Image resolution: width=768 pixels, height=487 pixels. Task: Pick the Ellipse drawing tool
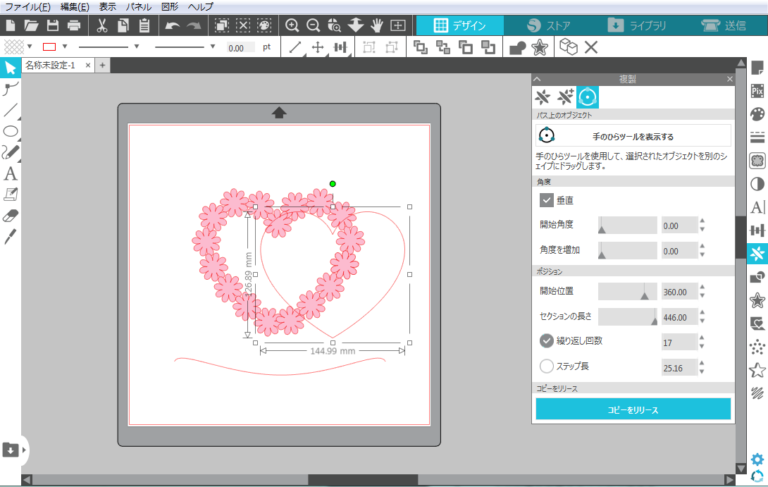[10, 131]
